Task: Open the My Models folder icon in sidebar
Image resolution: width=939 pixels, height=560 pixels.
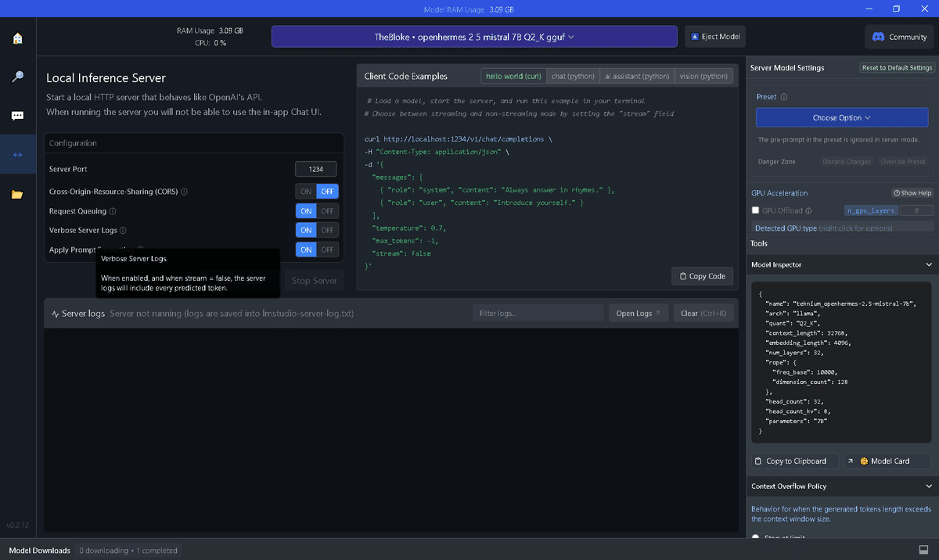Action: [x=17, y=194]
